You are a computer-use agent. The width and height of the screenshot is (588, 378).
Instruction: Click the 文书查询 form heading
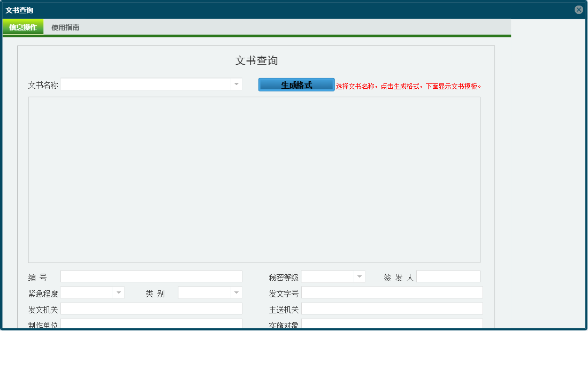click(x=256, y=60)
